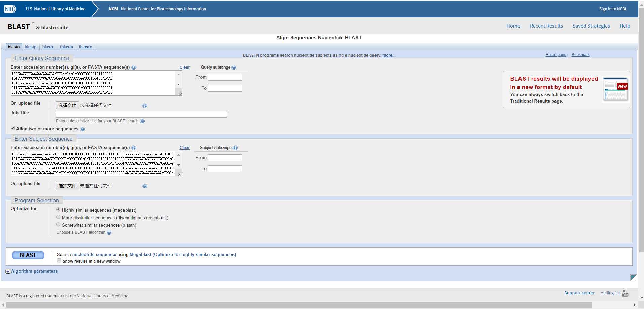Select More dissimilar sequences (discontiguous megablast)
The image size is (644, 309).
[58, 217]
